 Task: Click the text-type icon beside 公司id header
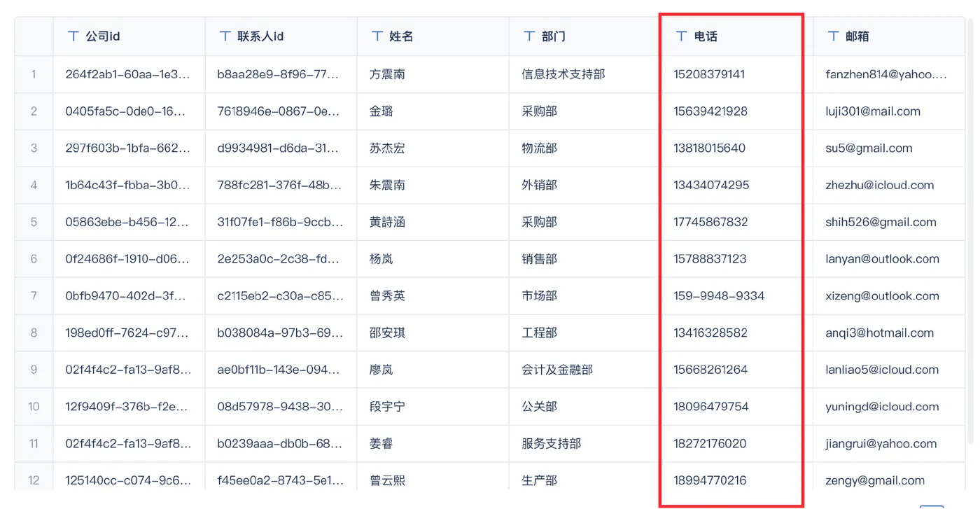pos(73,36)
